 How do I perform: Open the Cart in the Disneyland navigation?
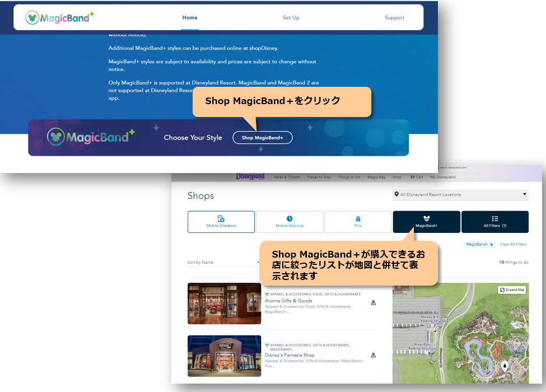coord(417,177)
